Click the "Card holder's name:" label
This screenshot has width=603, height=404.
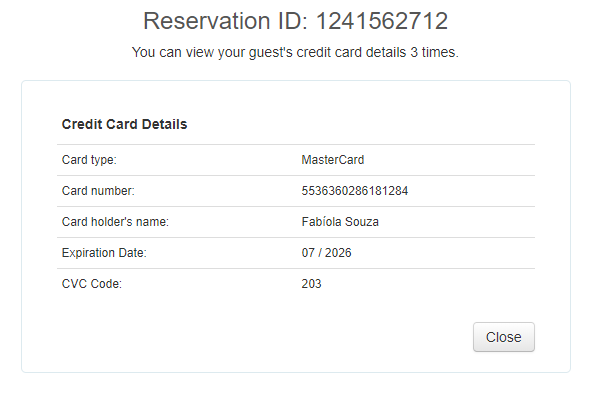(x=115, y=222)
